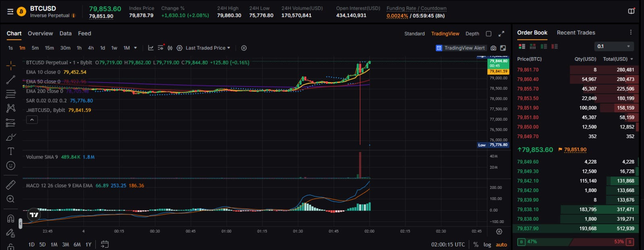This screenshot has height=250, width=644.
Task: Expand chart to fullscreen
Action: coord(501,34)
